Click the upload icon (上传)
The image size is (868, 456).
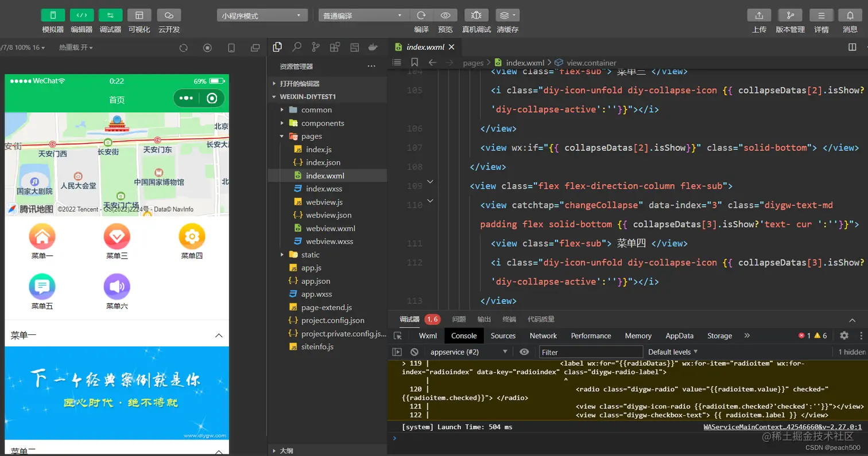759,15
